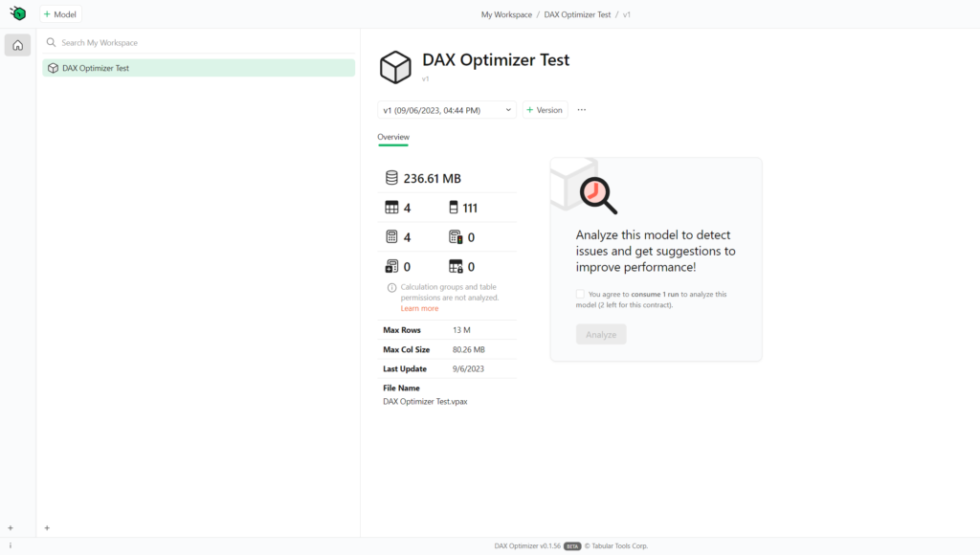The height and width of the screenshot is (555, 980).
Task: Switch to the Overview tab
Action: 393,137
